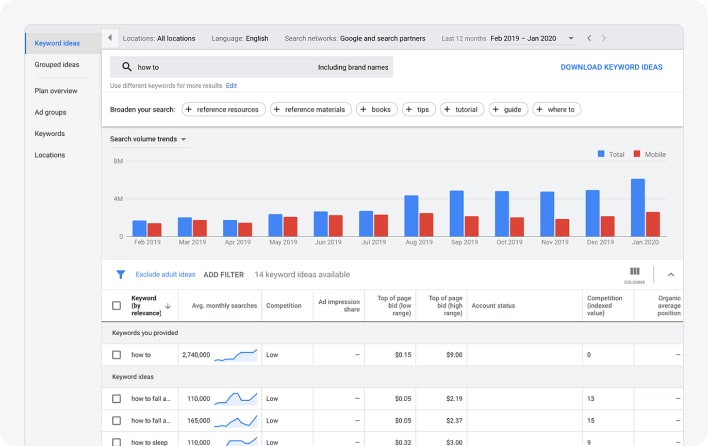Change Locations: All locations setting
This screenshot has height=446, width=708.
(x=159, y=38)
